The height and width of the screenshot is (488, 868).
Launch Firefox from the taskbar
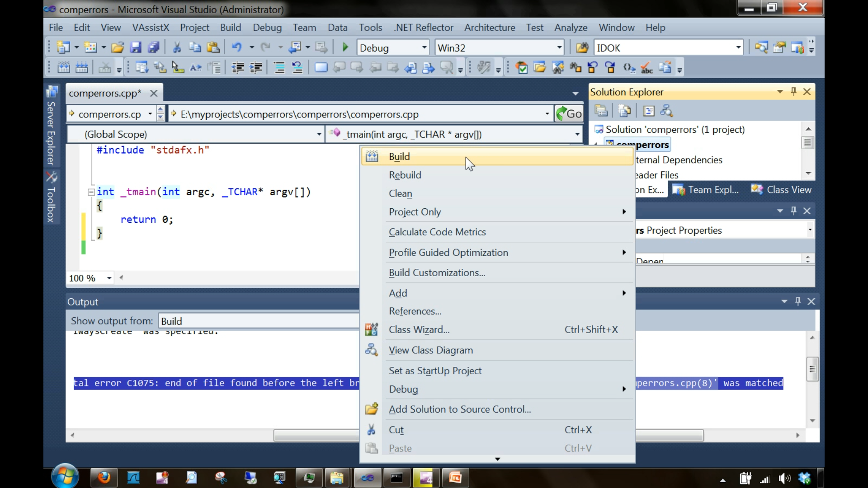tap(104, 478)
